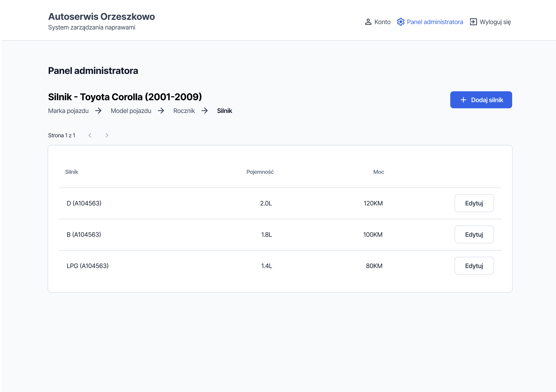Screen dimensions: 556x392
Task: Click the gear icon for Panel administratora
Action: point(400,22)
